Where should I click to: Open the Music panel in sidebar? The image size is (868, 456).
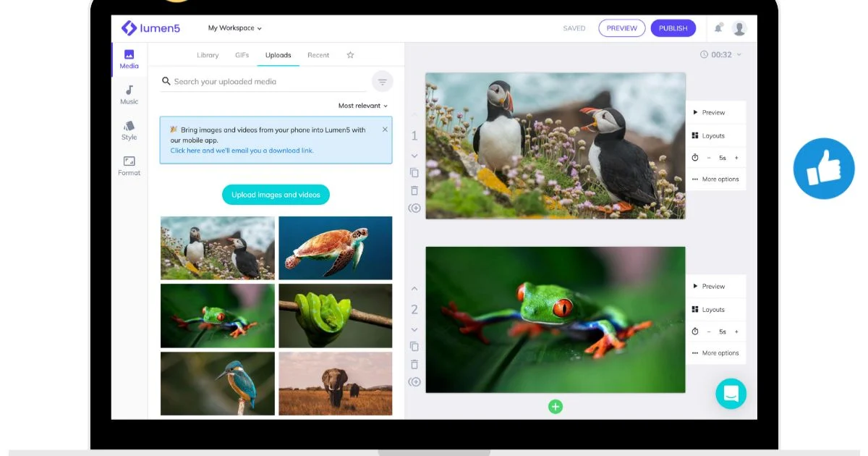pos(129,95)
